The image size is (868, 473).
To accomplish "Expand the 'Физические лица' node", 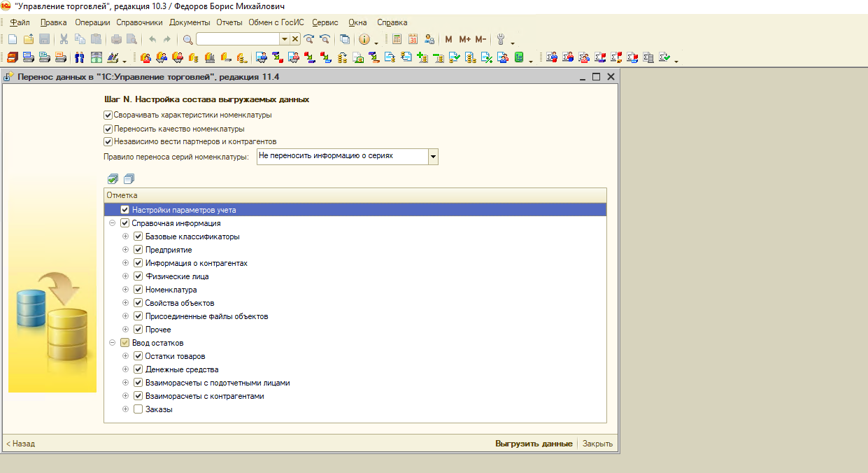I will (x=126, y=276).
